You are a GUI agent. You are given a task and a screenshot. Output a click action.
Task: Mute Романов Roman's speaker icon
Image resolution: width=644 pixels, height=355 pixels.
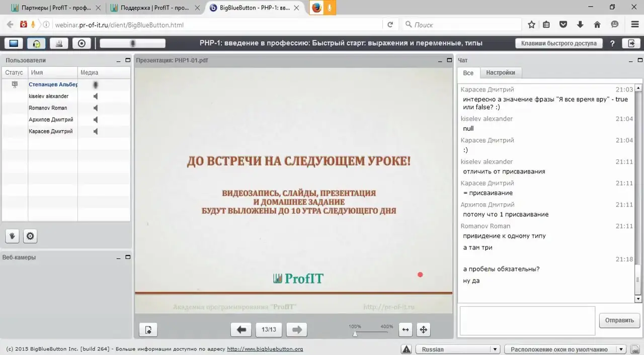(95, 108)
